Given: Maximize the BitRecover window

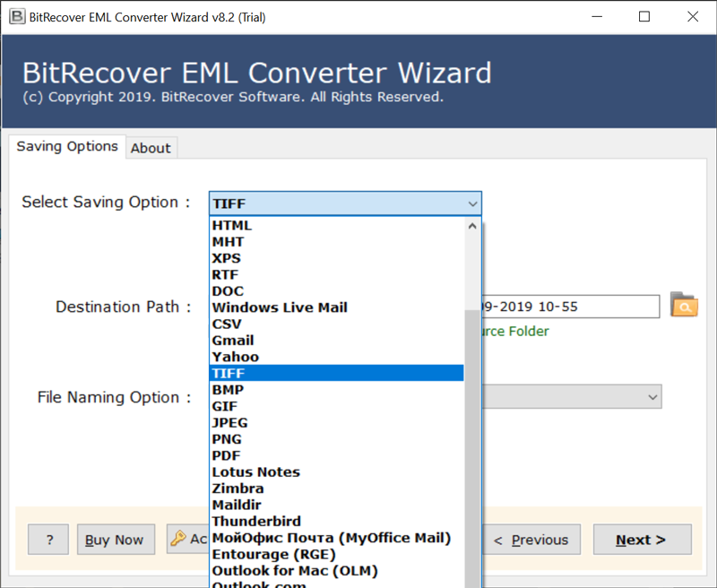Looking at the screenshot, I should [x=644, y=17].
